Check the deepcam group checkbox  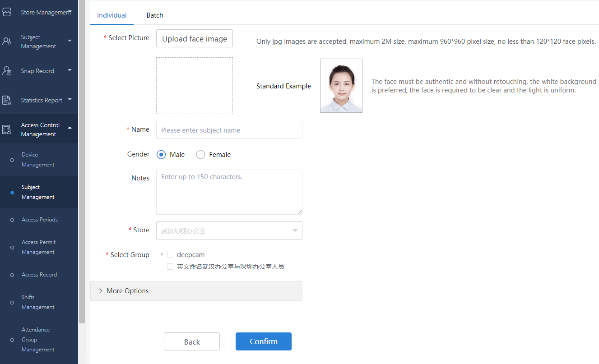(170, 255)
